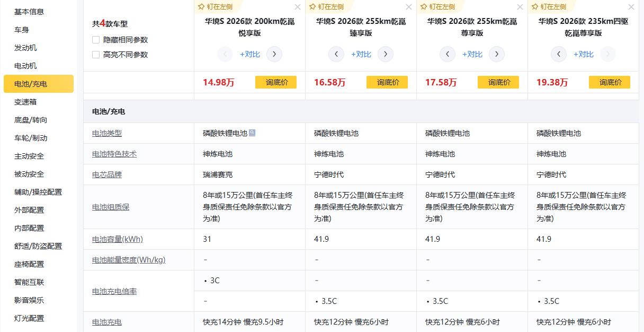Add 255km乾崑臻享版 to comparison via +对比
Image resolution: width=644 pixels, height=332 pixels.
[361, 54]
